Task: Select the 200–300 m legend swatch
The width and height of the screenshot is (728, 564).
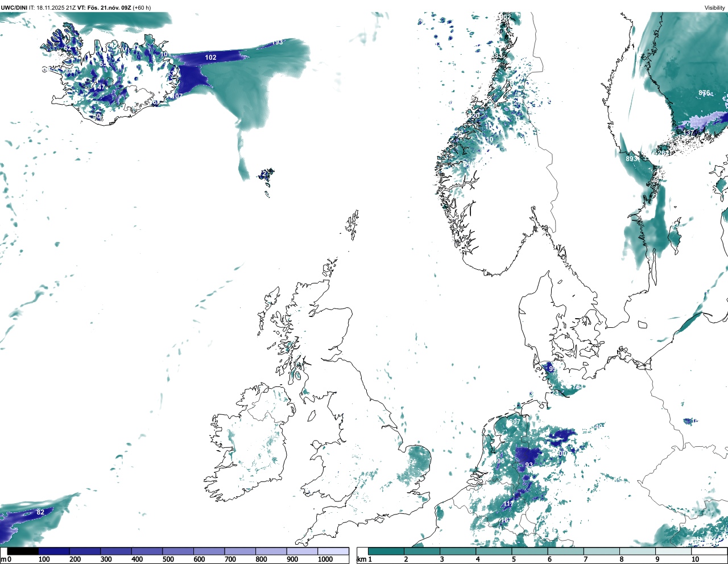Action: point(85,551)
